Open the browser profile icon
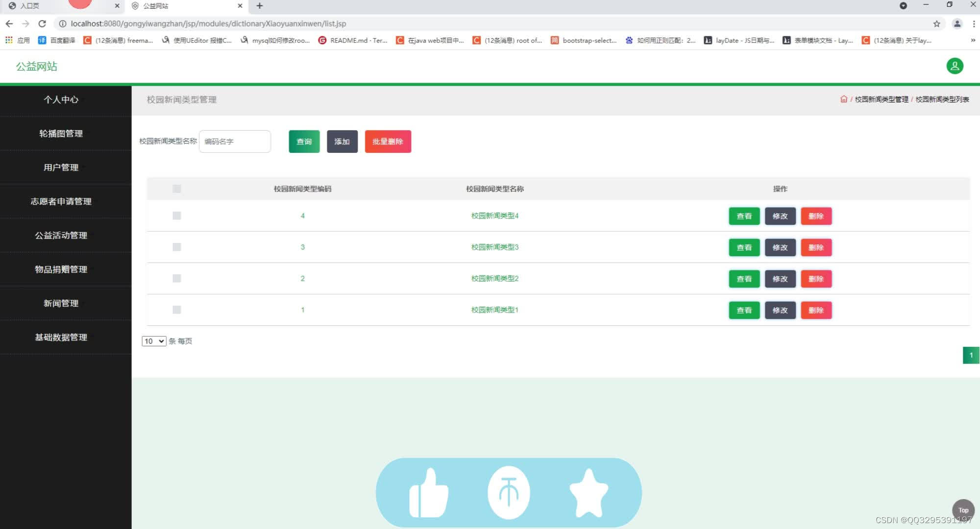980x529 pixels. coord(956,24)
